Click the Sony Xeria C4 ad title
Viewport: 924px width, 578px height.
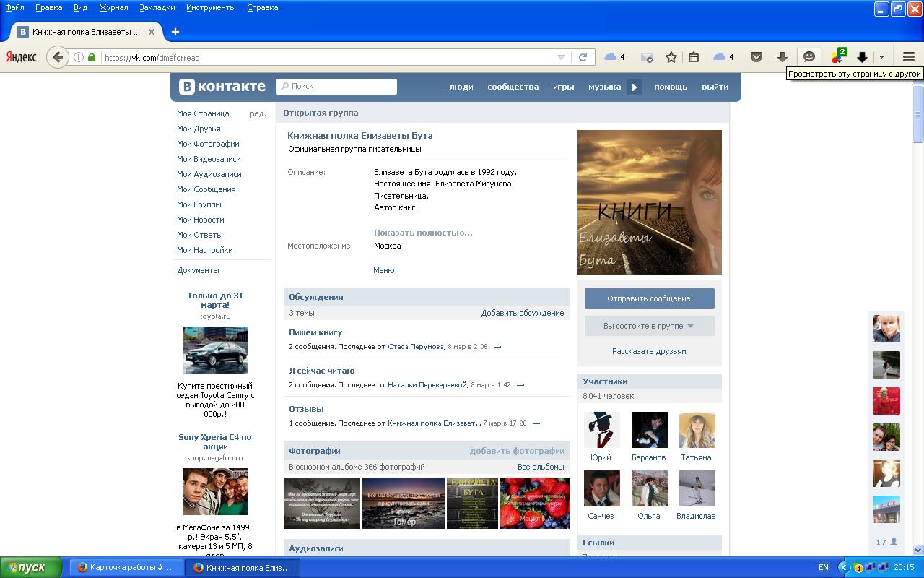pos(215,441)
